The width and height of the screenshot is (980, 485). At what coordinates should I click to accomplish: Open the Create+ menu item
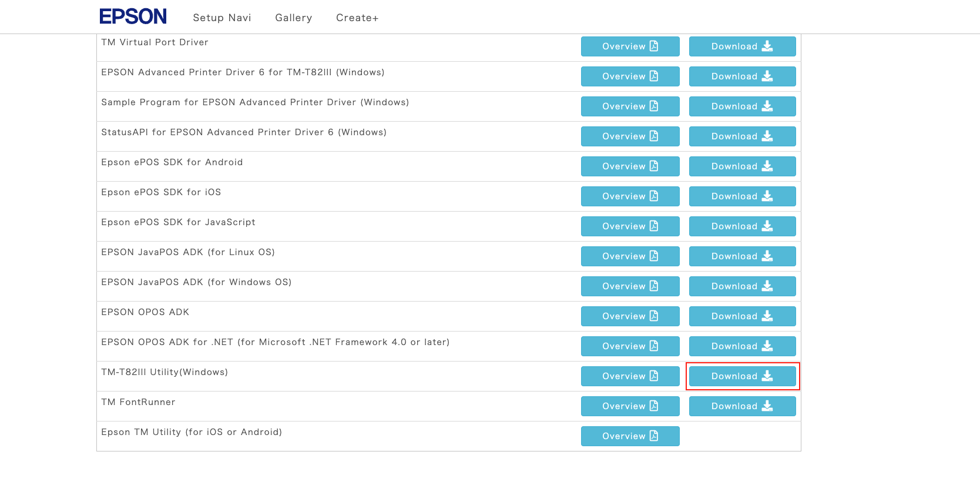pos(357,18)
